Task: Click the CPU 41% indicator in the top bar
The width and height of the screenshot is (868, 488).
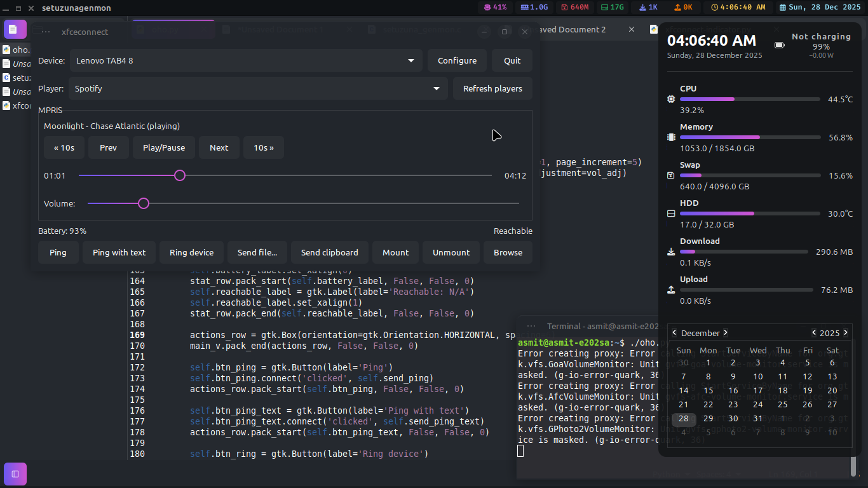Action: [496, 8]
